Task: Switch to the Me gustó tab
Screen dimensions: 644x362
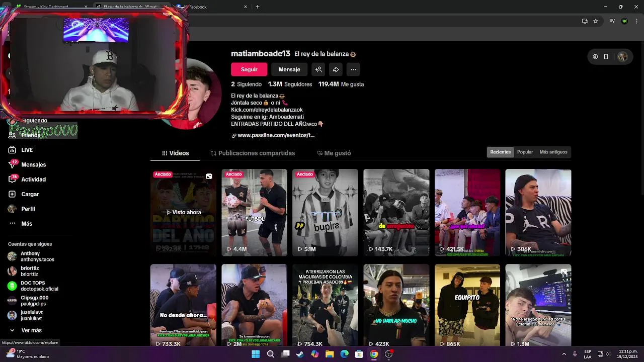Action: coord(334,153)
